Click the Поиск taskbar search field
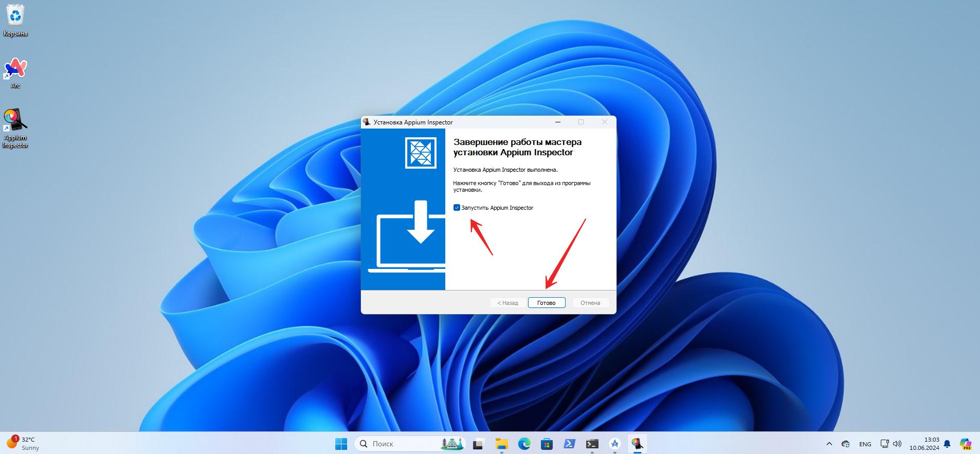The width and height of the screenshot is (980, 454). (x=410, y=444)
